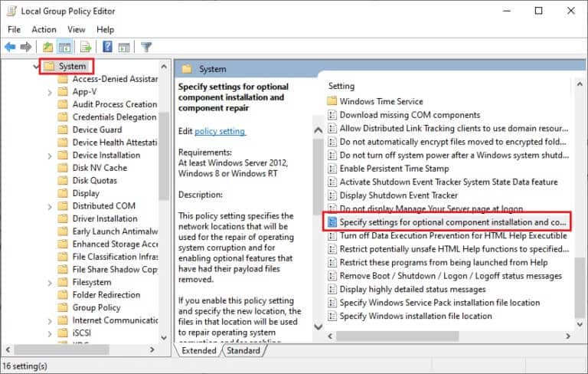Select Restrict potentially unsafe HTML Help functions

448,249
